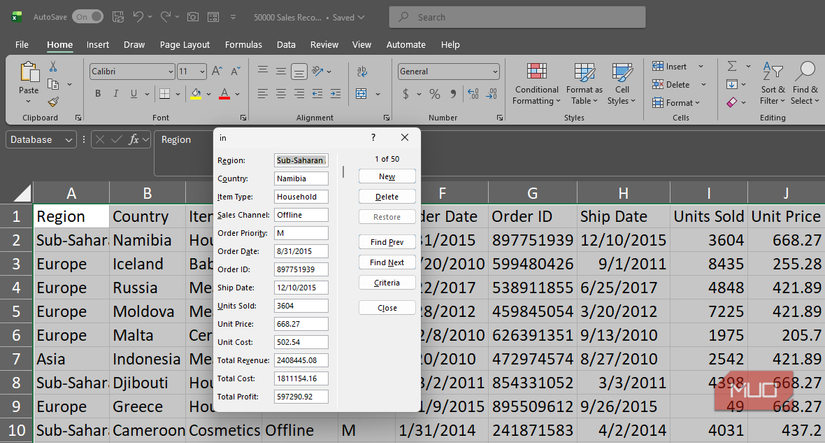Image resolution: width=825 pixels, height=443 pixels.
Task: Open the Fill Color dropdown arrow
Action: (208, 94)
